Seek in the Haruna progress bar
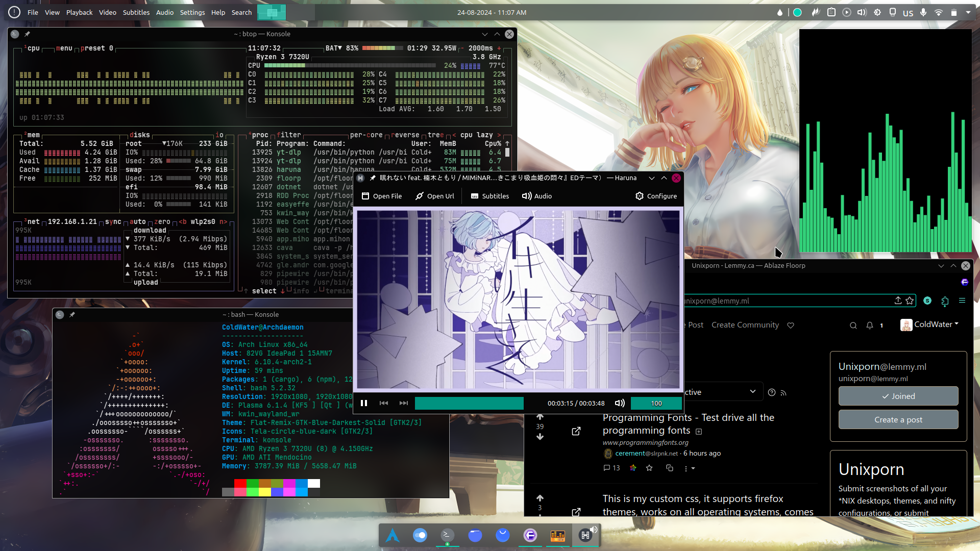This screenshot has width=980, height=551. click(x=469, y=403)
